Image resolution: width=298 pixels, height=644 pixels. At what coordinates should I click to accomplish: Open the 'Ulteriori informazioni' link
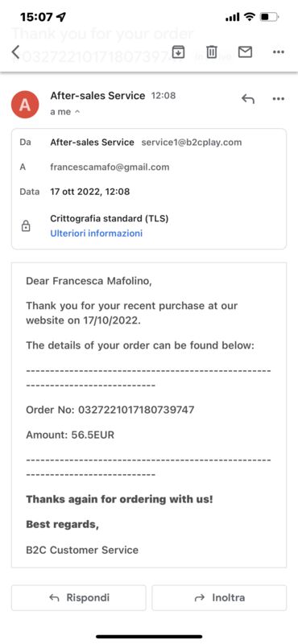click(x=96, y=233)
